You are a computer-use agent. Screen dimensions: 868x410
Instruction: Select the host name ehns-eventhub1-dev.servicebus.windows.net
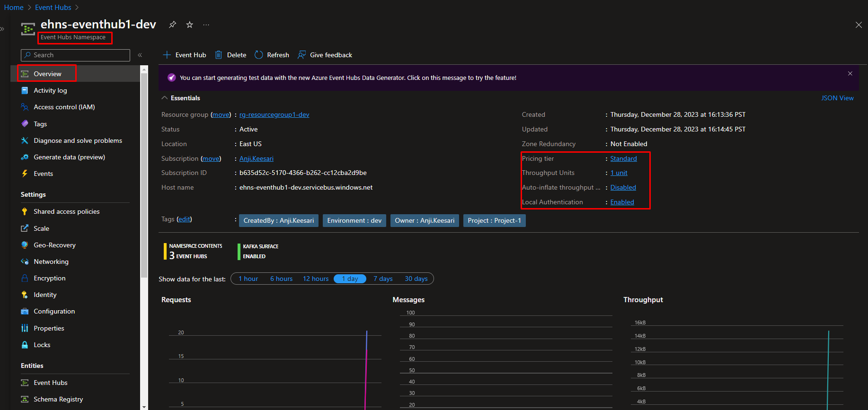pyautogui.click(x=306, y=187)
